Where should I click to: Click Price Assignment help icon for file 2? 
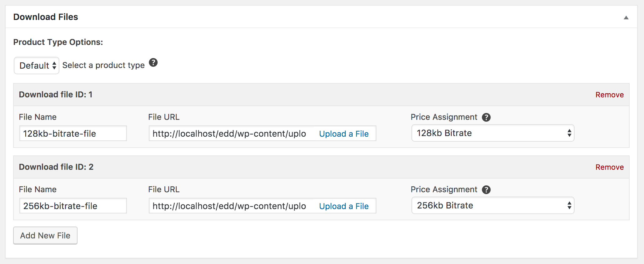(486, 190)
